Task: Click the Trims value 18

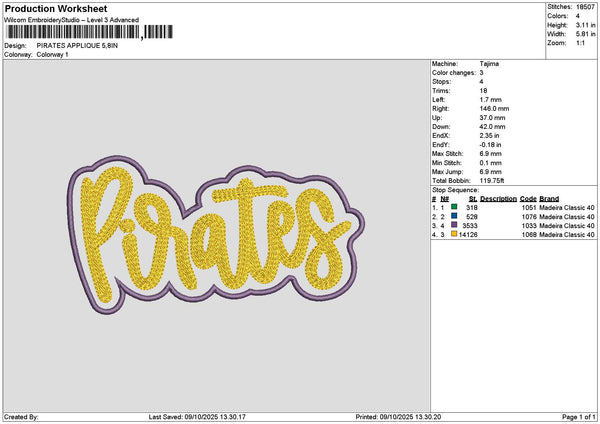Action: pyautogui.click(x=483, y=91)
